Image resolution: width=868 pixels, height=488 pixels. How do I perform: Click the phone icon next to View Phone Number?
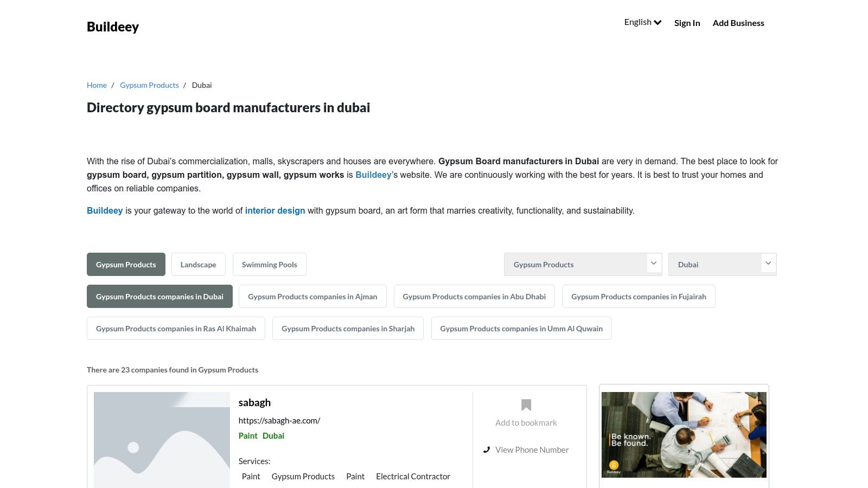(x=487, y=450)
